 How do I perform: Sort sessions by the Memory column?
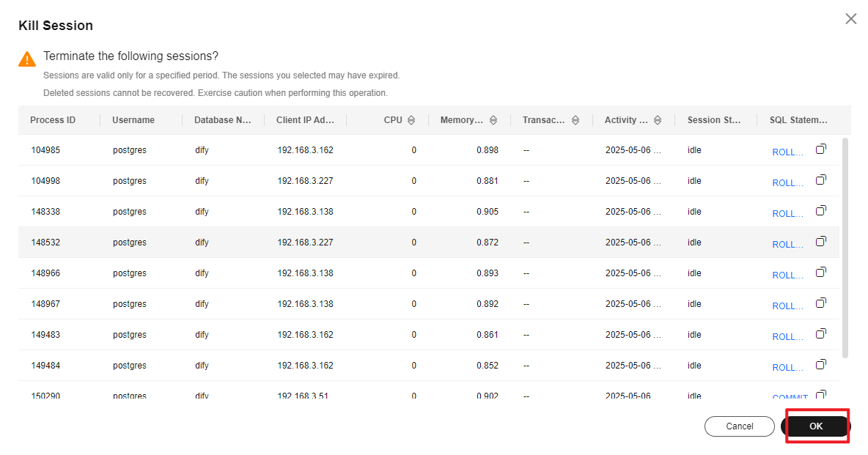(493, 120)
